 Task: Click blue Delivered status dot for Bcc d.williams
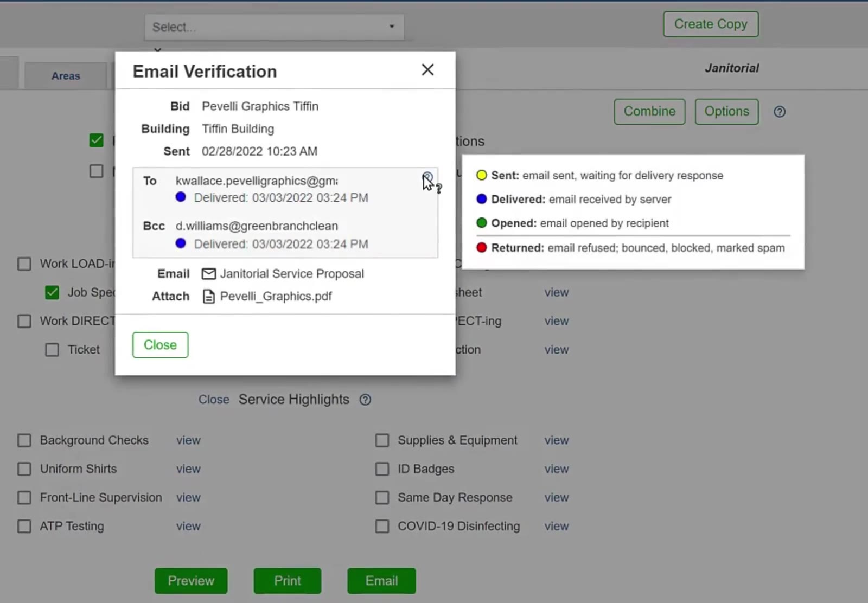(x=181, y=243)
